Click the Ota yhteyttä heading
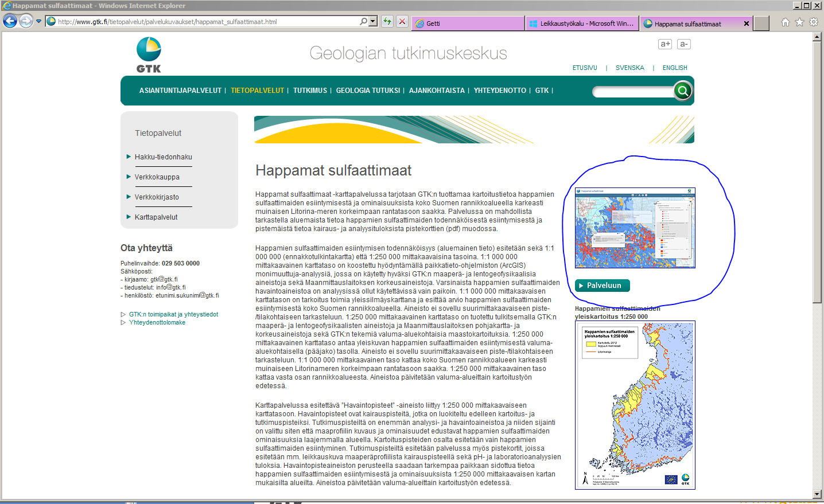The image size is (824, 504). (146, 248)
